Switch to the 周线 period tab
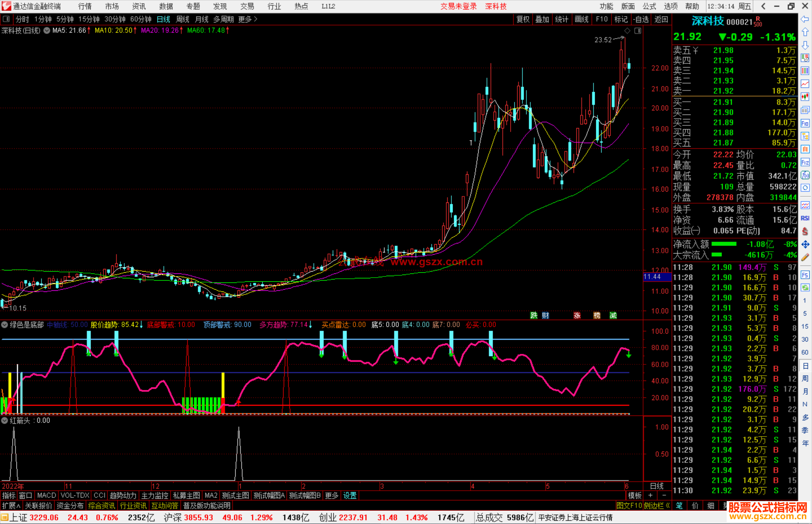This screenshot has height=524, width=812. pyautogui.click(x=182, y=19)
